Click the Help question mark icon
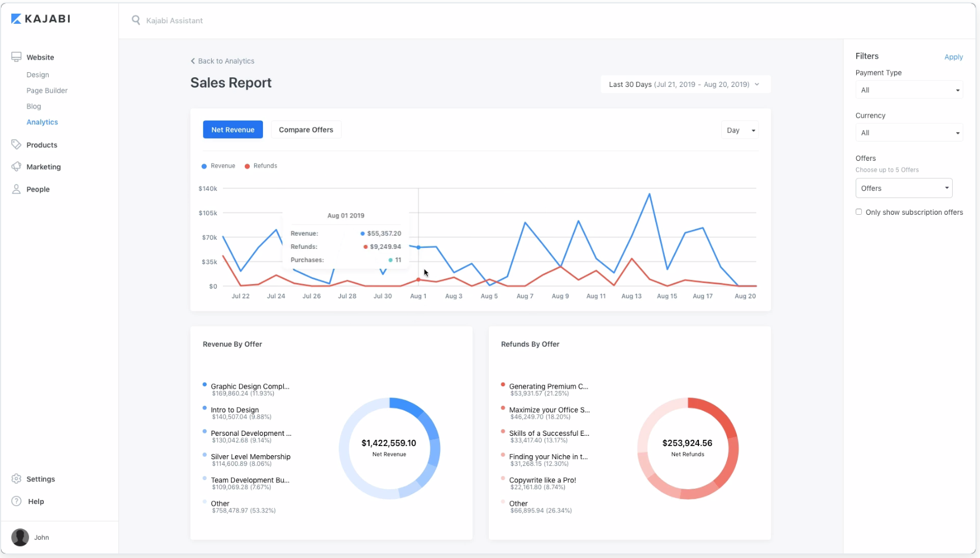Screen dimensions: 980x558 tap(16, 502)
